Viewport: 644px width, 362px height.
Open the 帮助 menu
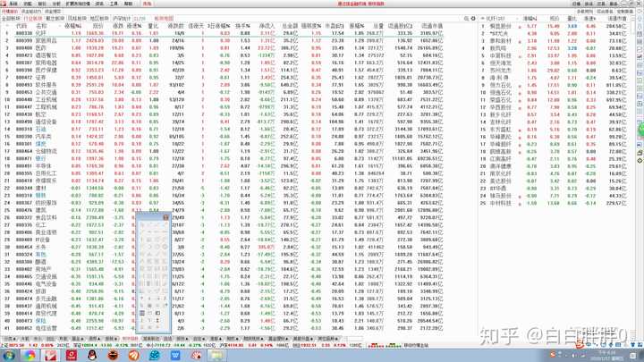pyautogui.click(x=128, y=4)
